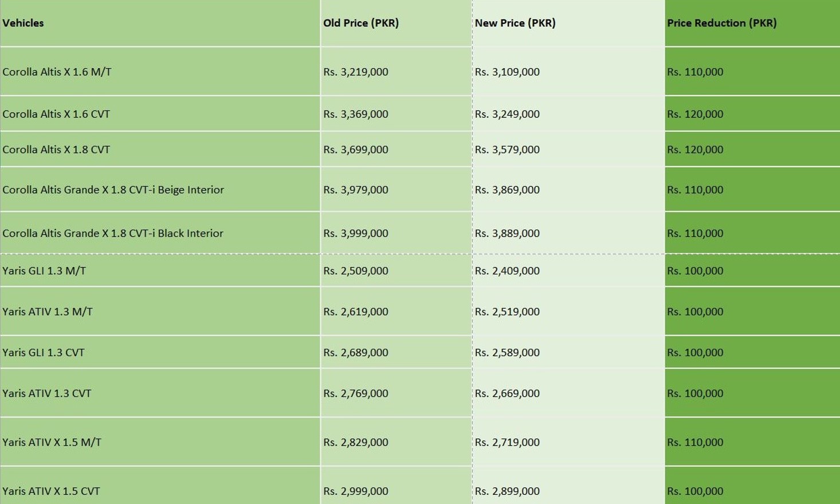
Task: Click the Yaris ATIV 1.3 CVT cell
Action: coord(160,393)
